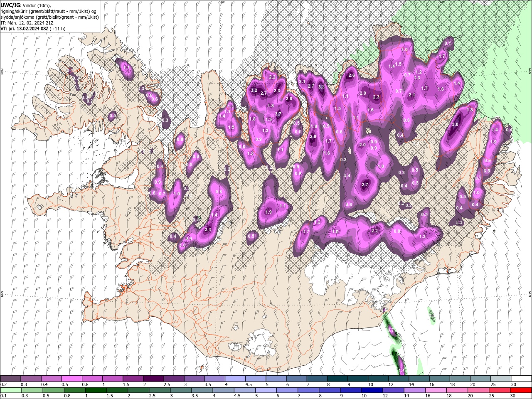This screenshot has width=532, height=399.
Task: Select the light pink 16 swatch in lower legend row
Action: coord(436,390)
